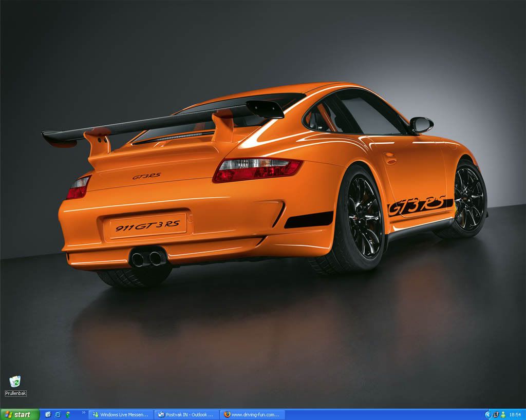Screen dimensions: 526x420
Task: Show hidden system tray icons arrow
Action: pyautogui.click(x=487, y=414)
